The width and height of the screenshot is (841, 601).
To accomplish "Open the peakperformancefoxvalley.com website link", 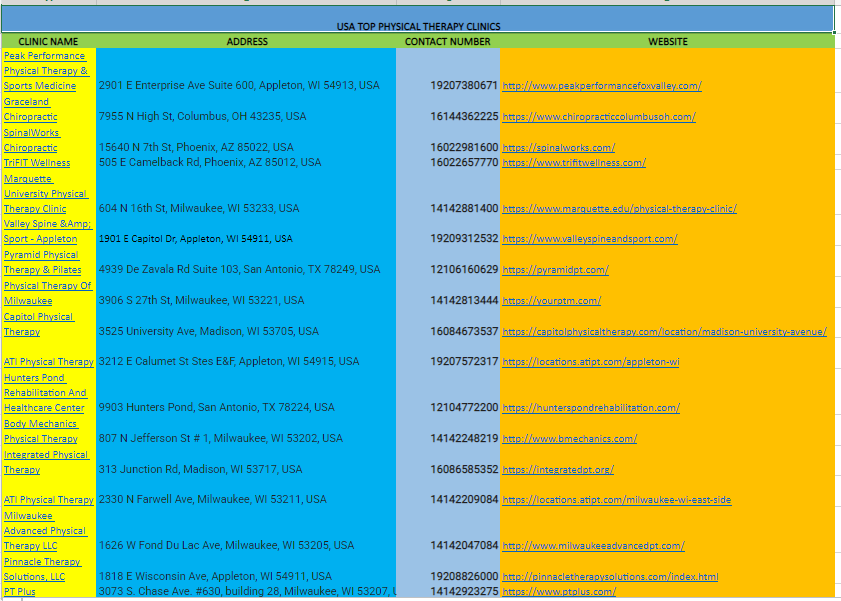I will (x=602, y=86).
